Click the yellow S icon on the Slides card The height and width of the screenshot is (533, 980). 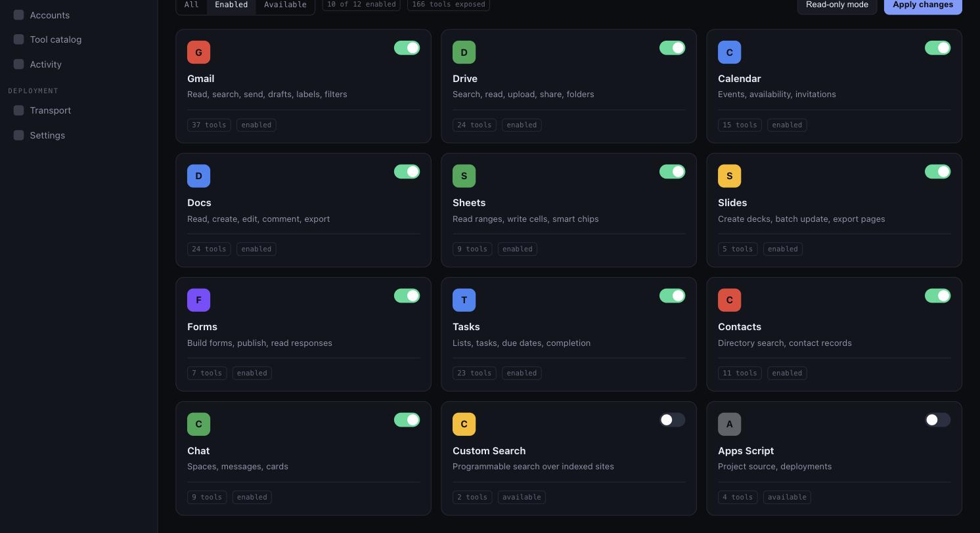pyautogui.click(x=729, y=176)
